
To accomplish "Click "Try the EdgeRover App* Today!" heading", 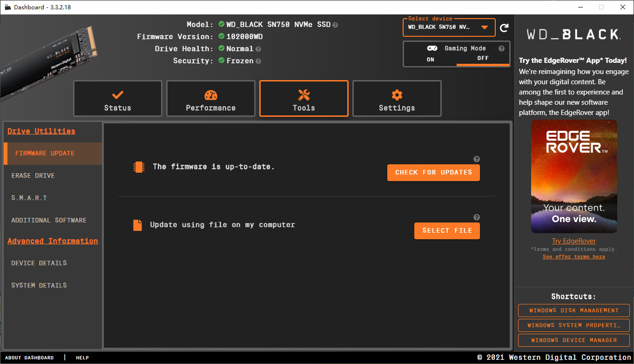I will coord(573,61).
